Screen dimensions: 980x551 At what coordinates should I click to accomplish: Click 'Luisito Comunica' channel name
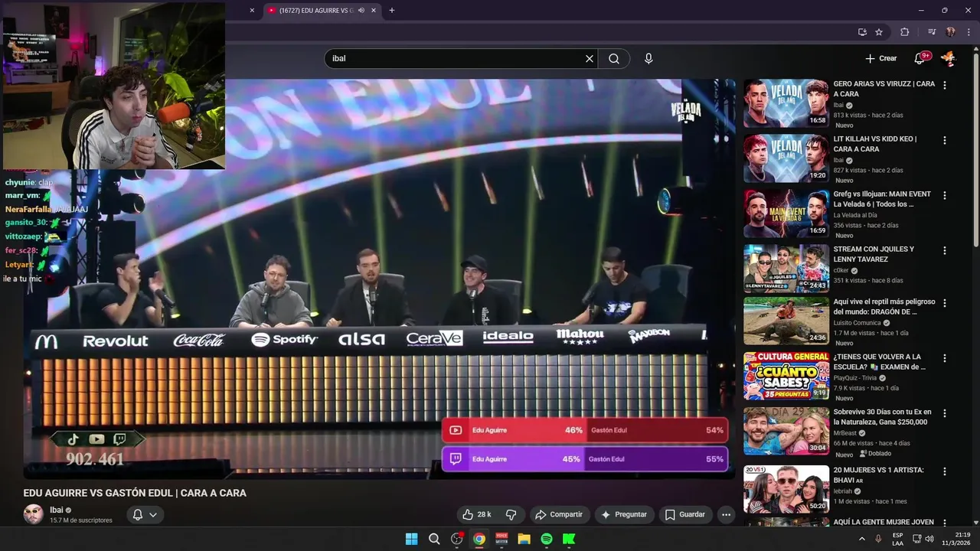[x=857, y=323]
